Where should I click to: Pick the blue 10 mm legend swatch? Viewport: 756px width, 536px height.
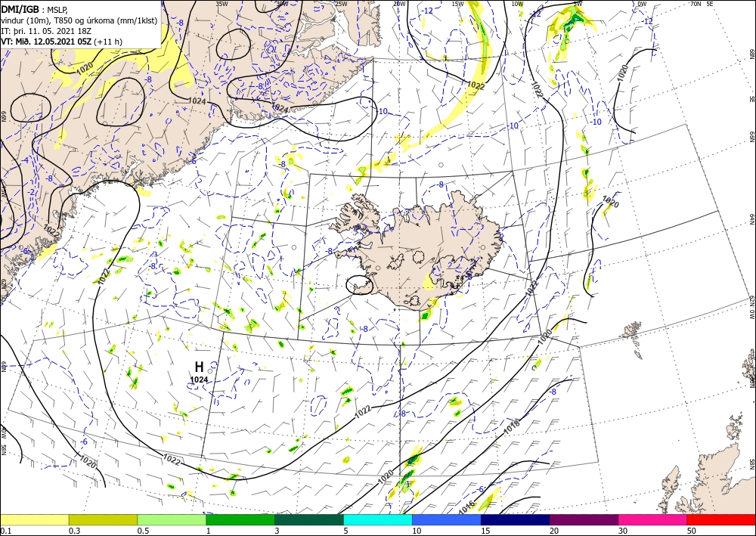(x=447, y=519)
